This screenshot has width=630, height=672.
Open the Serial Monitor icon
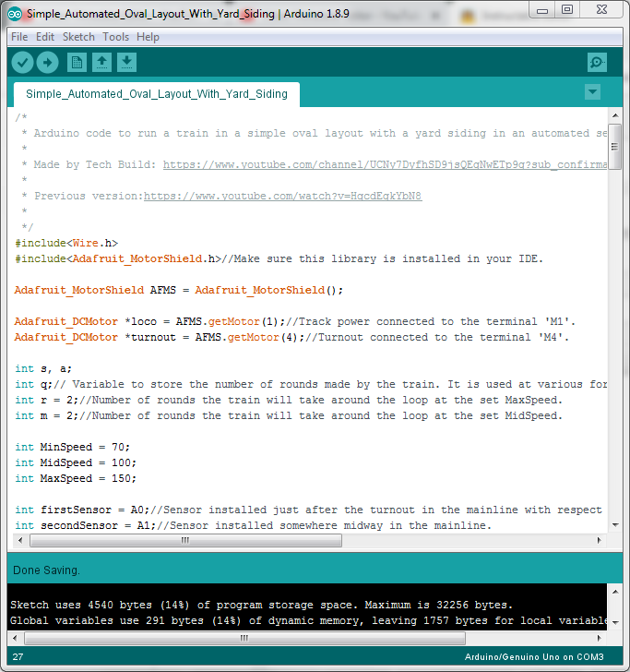pyautogui.click(x=597, y=63)
